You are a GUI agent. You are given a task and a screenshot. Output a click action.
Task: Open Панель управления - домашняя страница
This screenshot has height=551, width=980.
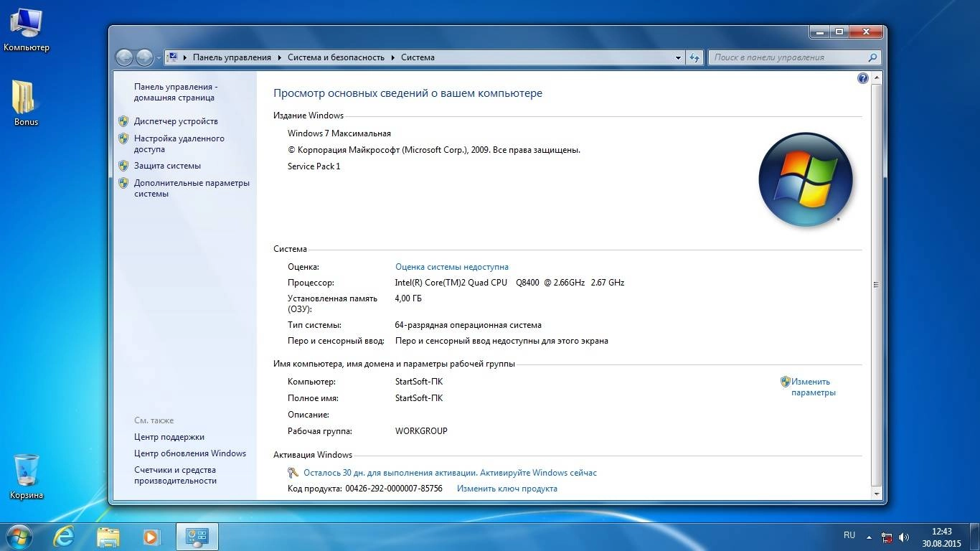(176, 92)
